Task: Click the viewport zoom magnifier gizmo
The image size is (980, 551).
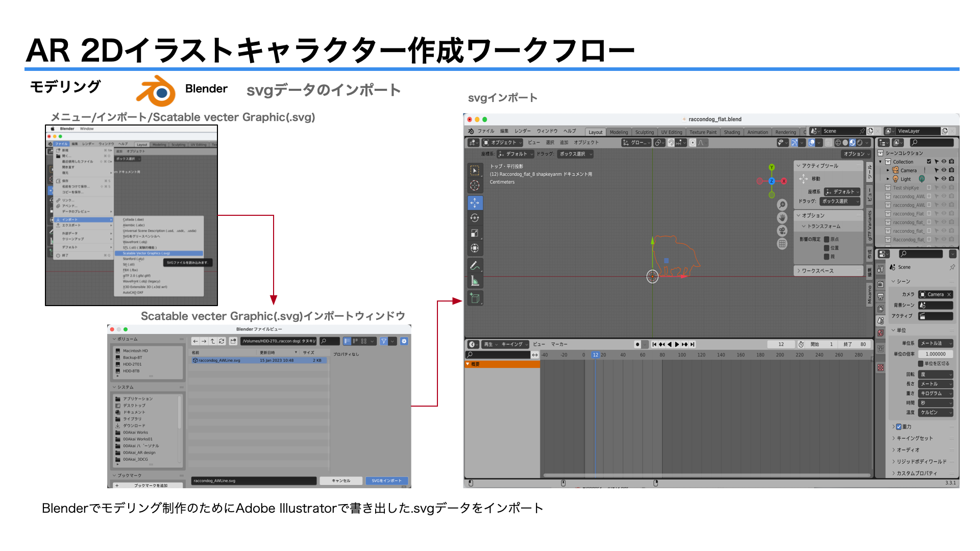Action: point(782,205)
